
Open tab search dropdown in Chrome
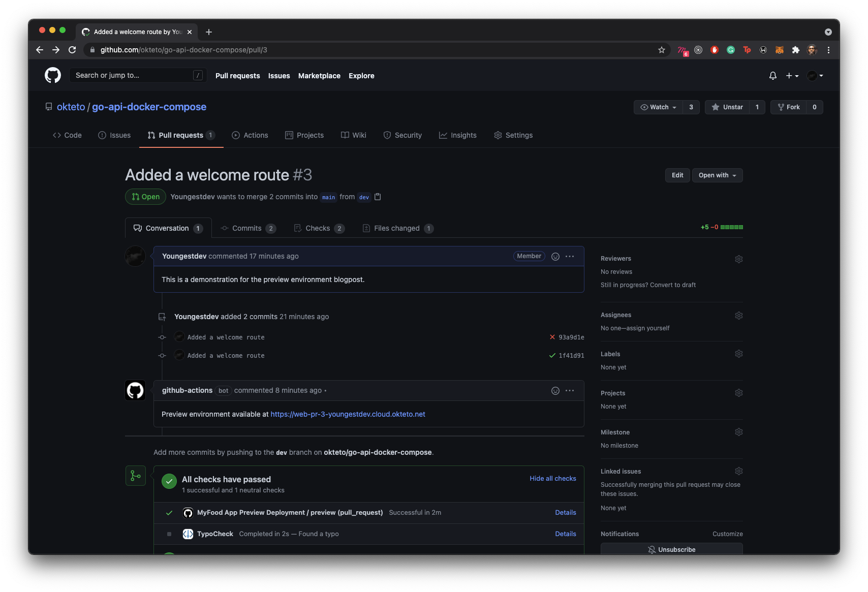pos(828,32)
